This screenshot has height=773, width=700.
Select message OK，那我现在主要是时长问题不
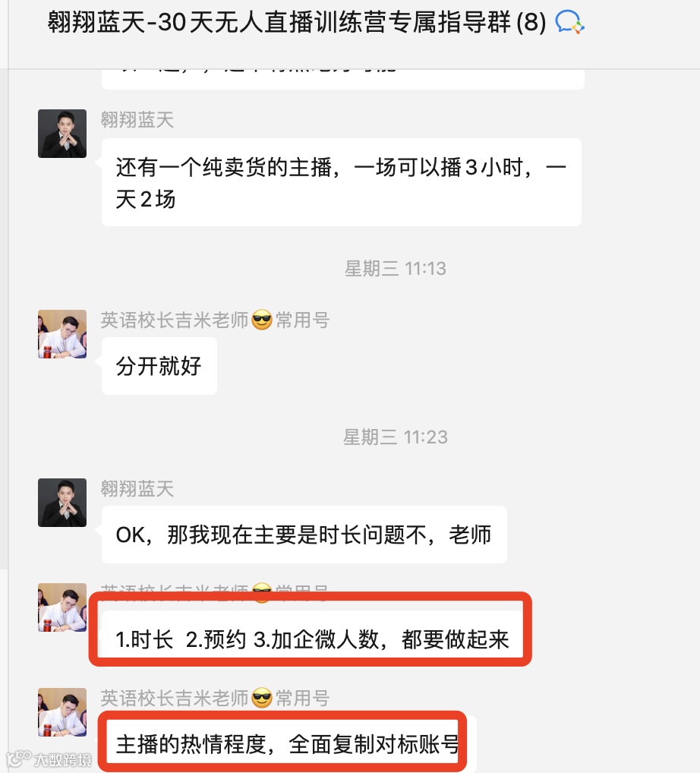304,535
